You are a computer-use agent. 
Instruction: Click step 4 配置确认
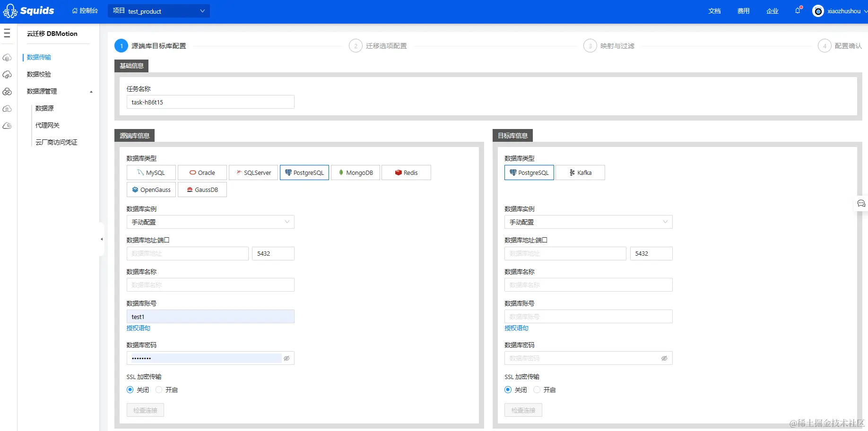click(840, 46)
